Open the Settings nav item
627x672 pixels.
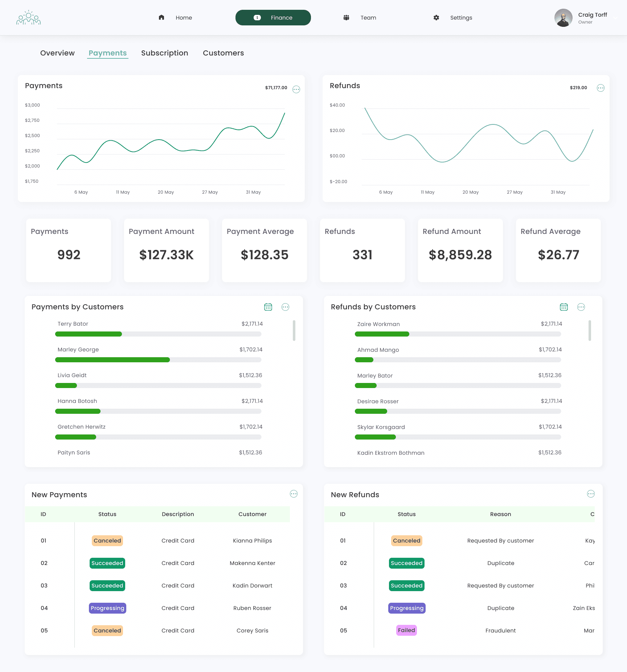tap(453, 17)
